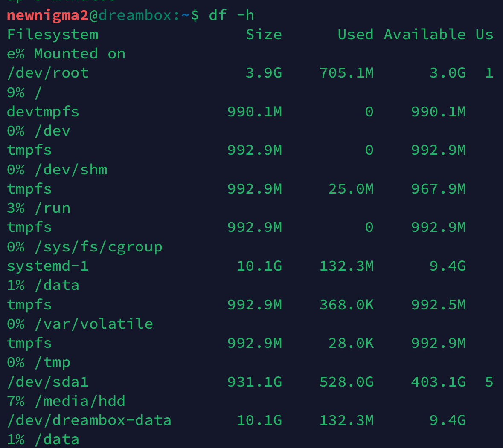Click the Size column header
Viewport: 503px width, 448px height.
(264, 35)
